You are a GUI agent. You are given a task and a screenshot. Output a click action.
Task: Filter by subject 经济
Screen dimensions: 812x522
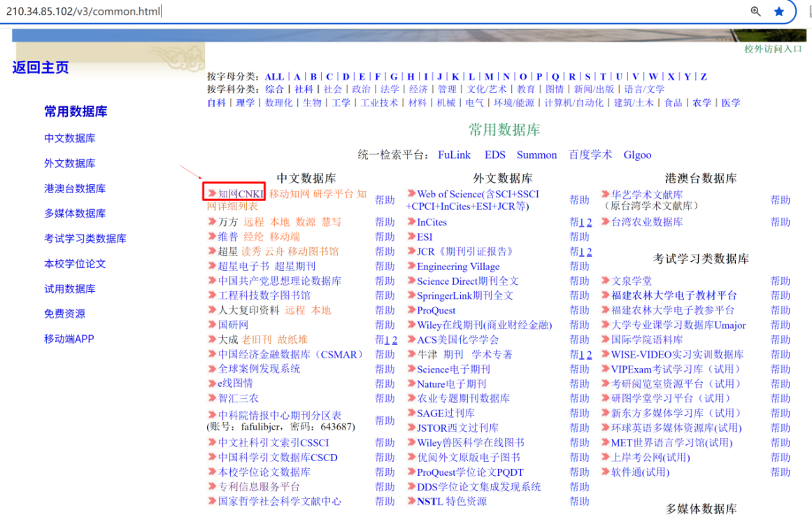(418, 90)
